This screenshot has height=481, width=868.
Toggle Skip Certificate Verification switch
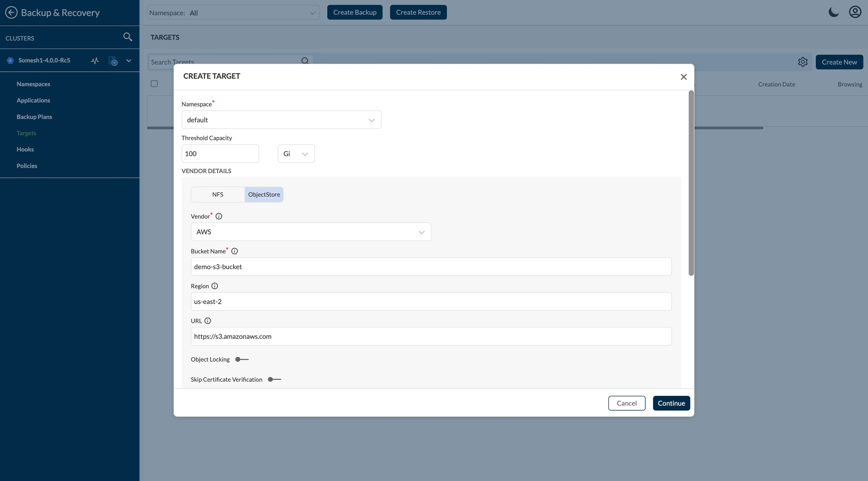274,379
